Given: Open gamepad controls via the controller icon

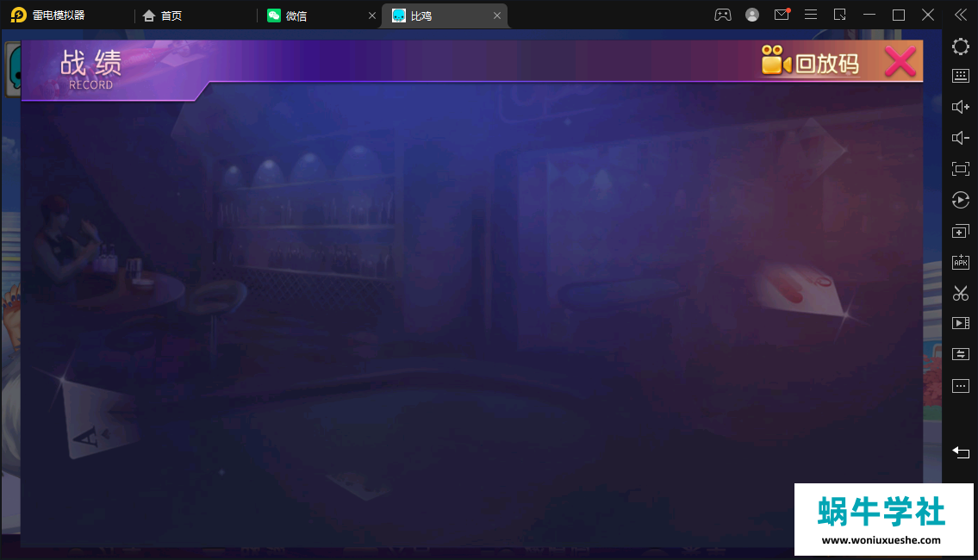Looking at the screenshot, I should pyautogui.click(x=722, y=14).
